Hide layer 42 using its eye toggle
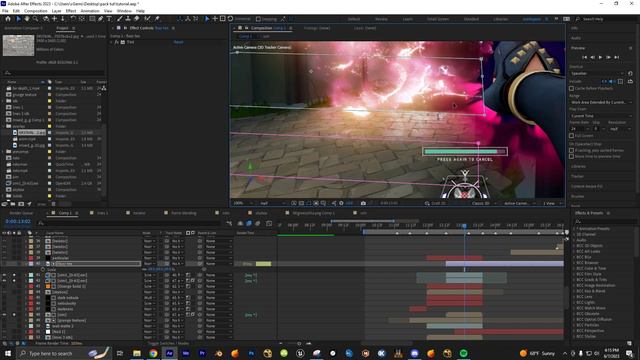 [x=4, y=281]
